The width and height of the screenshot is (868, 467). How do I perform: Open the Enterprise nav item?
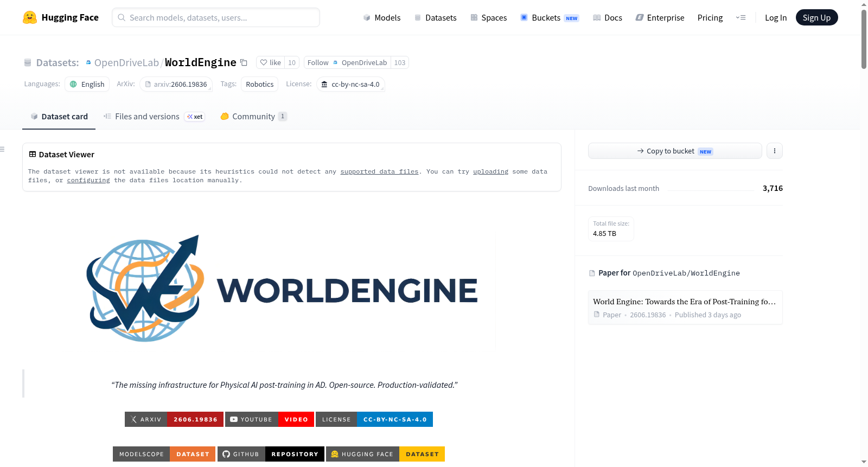tap(660, 17)
